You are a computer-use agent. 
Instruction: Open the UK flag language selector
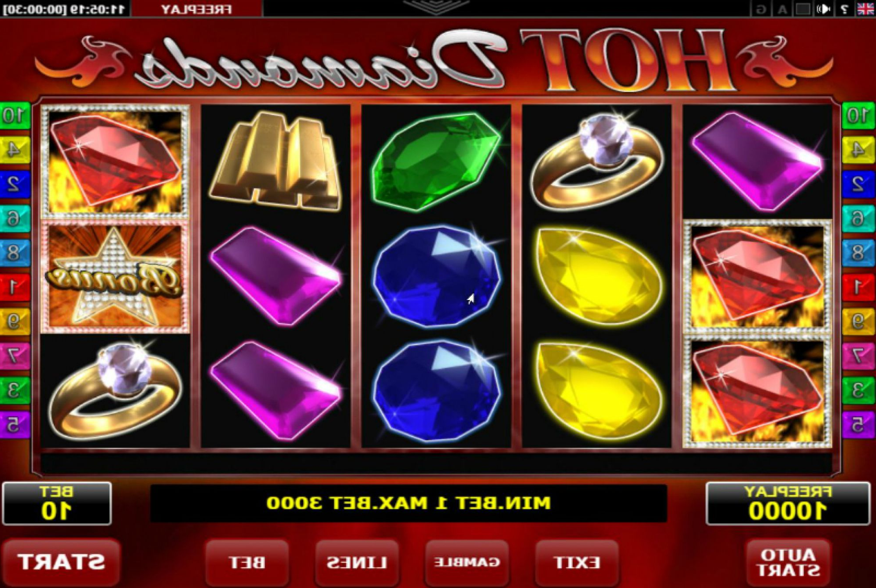point(865,8)
